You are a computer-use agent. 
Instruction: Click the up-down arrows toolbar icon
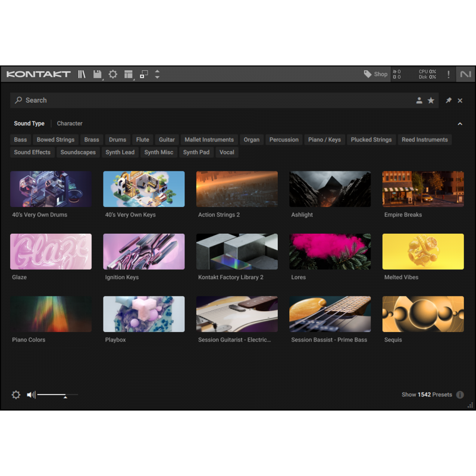(157, 74)
